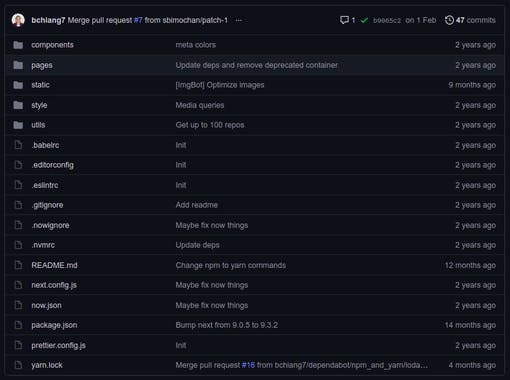Open the now.json file
Image resolution: width=510 pixels, height=380 pixels.
(46, 305)
